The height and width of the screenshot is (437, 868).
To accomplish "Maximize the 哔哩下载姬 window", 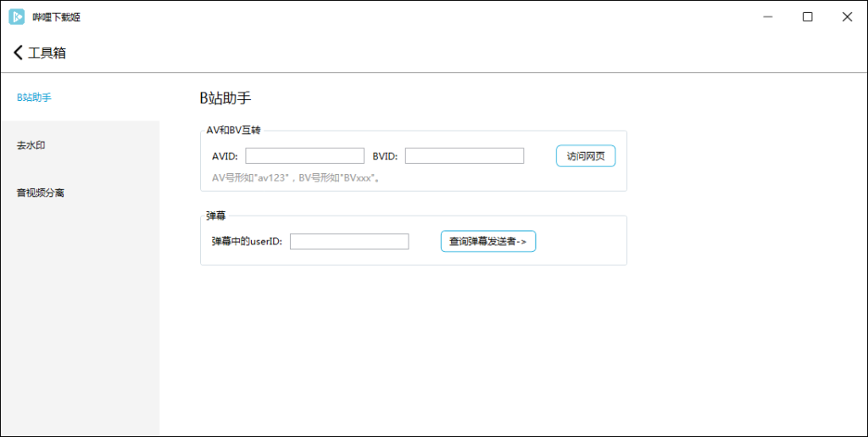I will click(808, 17).
